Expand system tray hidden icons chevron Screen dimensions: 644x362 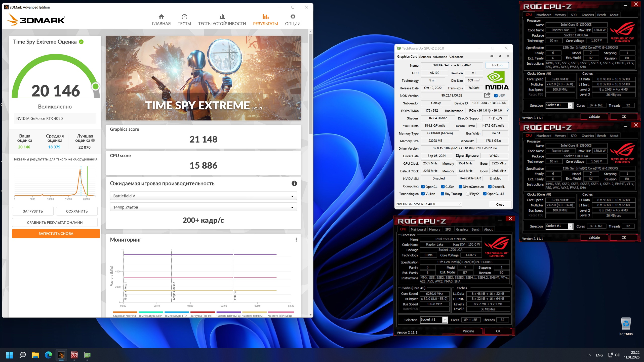[x=589, y=355]
